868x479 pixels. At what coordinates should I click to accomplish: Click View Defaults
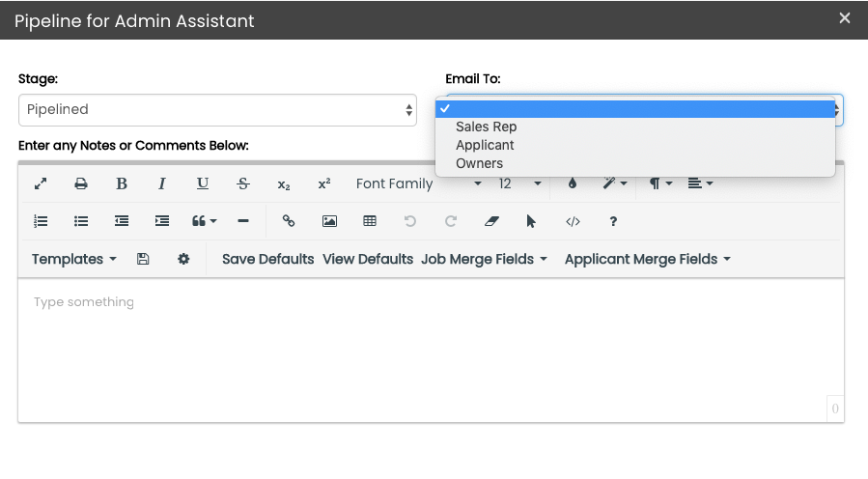point(368,259)
